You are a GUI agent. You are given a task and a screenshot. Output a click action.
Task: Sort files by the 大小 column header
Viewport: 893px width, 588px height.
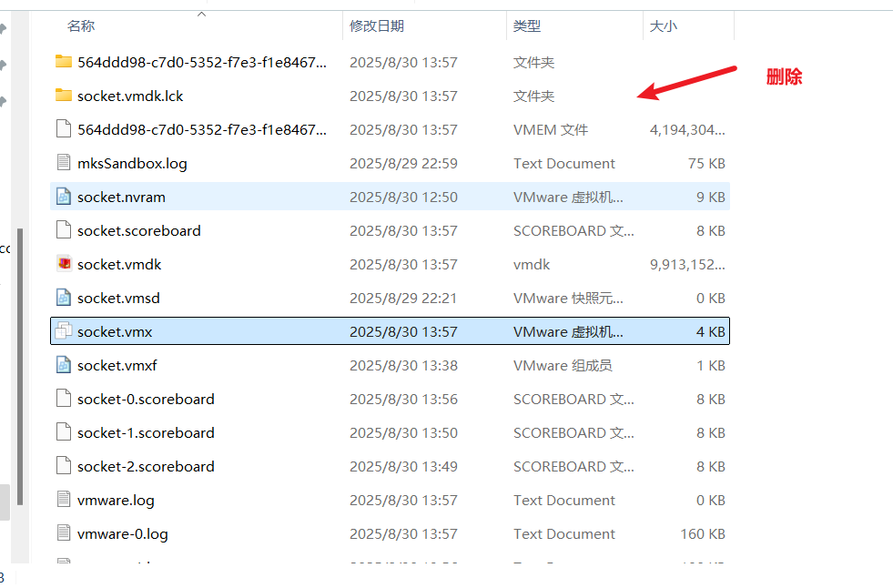pyautogui.click(x=663, y=26)
